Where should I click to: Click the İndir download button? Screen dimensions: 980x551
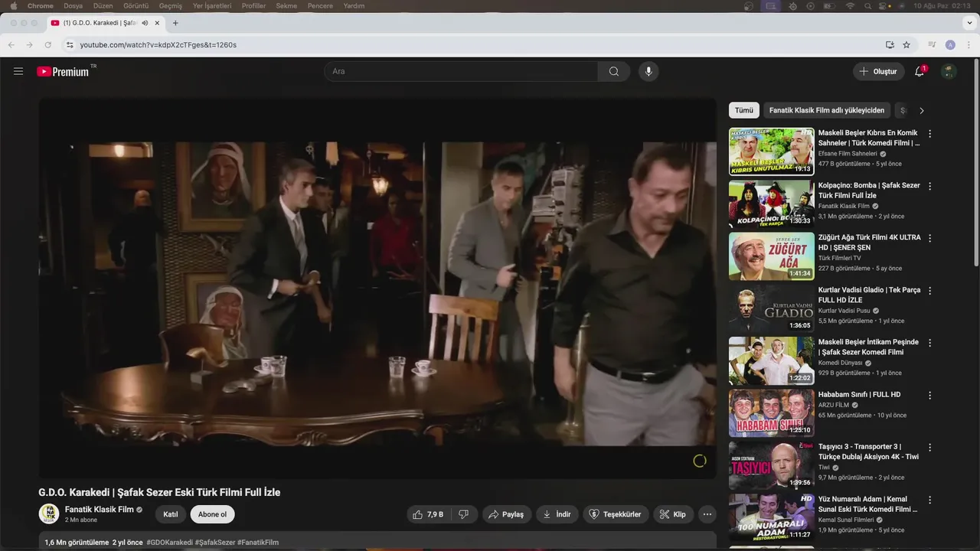coord(557,514)
